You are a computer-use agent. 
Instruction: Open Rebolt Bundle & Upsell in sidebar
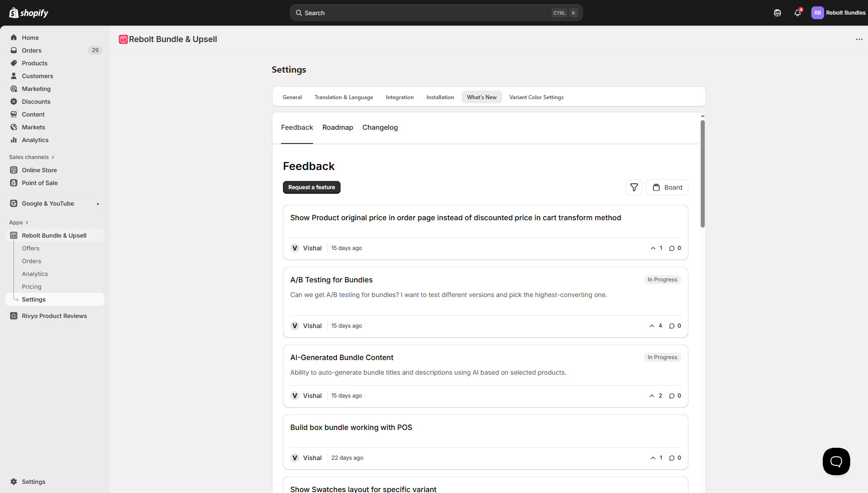[55, 235]
